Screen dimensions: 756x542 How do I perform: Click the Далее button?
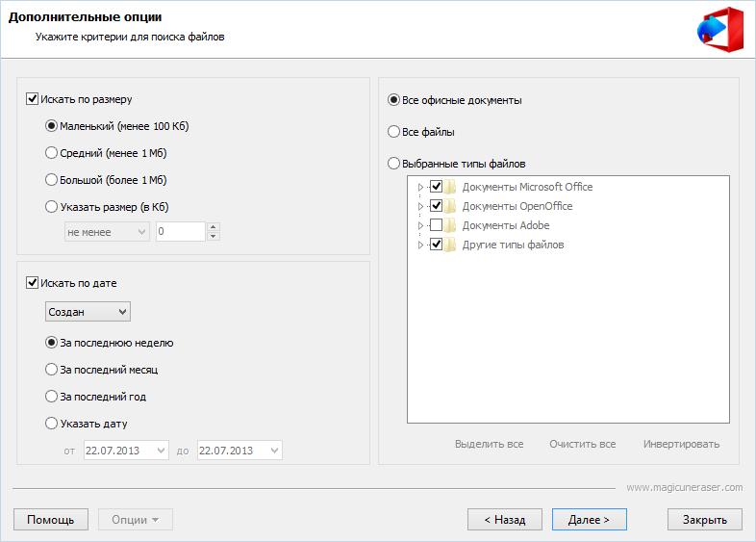(589, 520)
